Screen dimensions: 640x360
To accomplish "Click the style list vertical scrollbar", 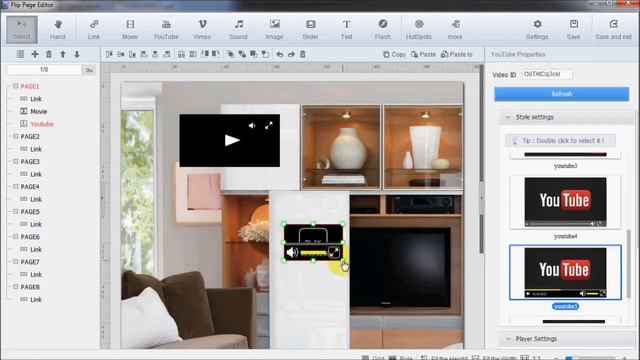I will point(629,263).
